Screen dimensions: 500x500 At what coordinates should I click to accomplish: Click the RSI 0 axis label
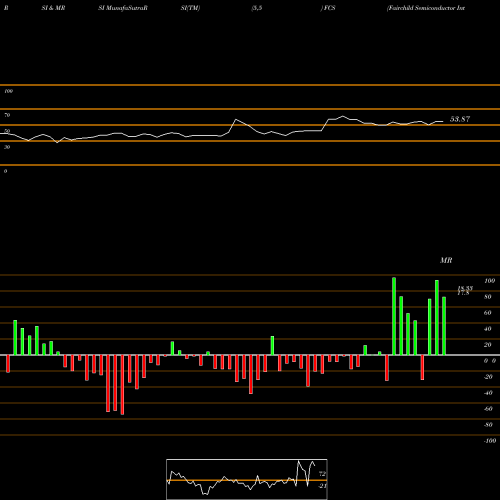(5, 171)
